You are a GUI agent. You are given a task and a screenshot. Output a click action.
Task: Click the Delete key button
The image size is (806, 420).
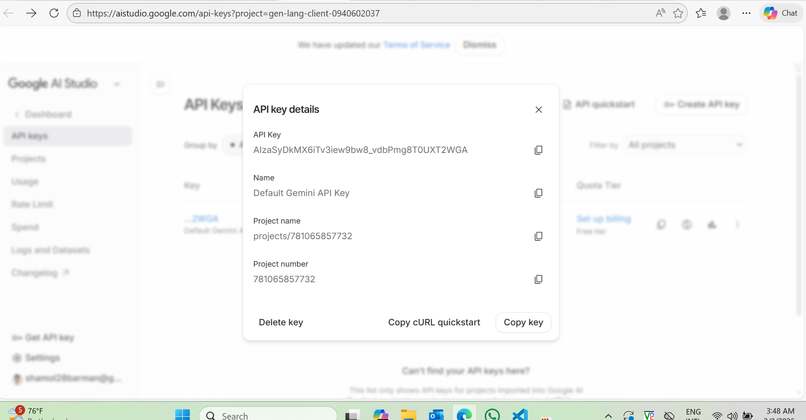pyautogui.click(x=281, y=322)
